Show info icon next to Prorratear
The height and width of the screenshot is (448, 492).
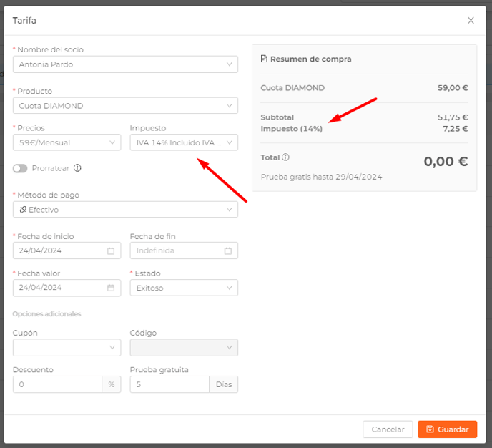77,168
